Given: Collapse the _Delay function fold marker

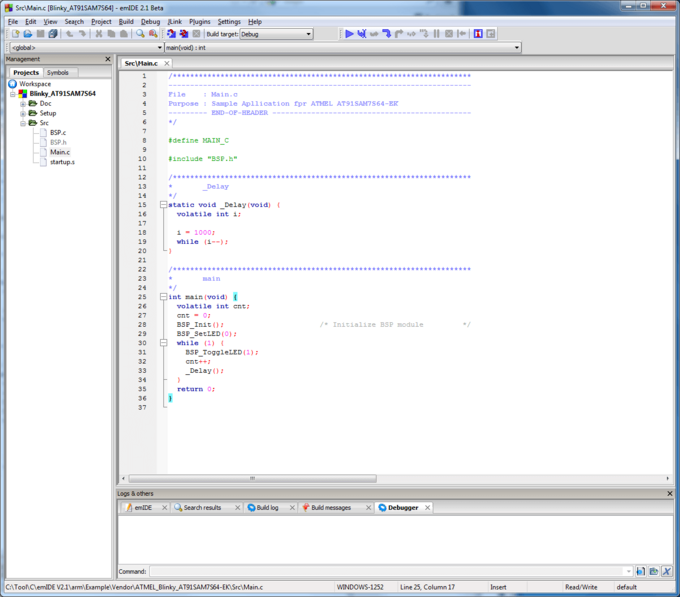Looking at the screenshot, I should [x=163, y=205].
